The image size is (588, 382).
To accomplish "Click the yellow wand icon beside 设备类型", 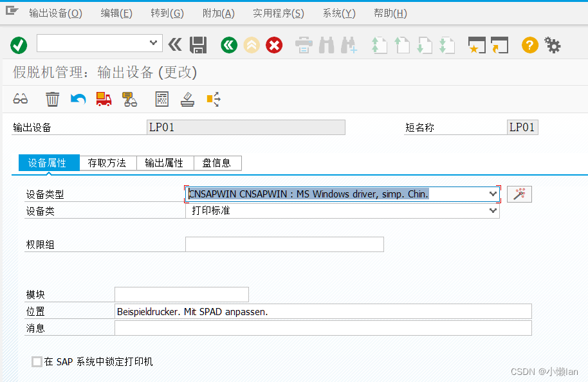I will coord(519,194).
